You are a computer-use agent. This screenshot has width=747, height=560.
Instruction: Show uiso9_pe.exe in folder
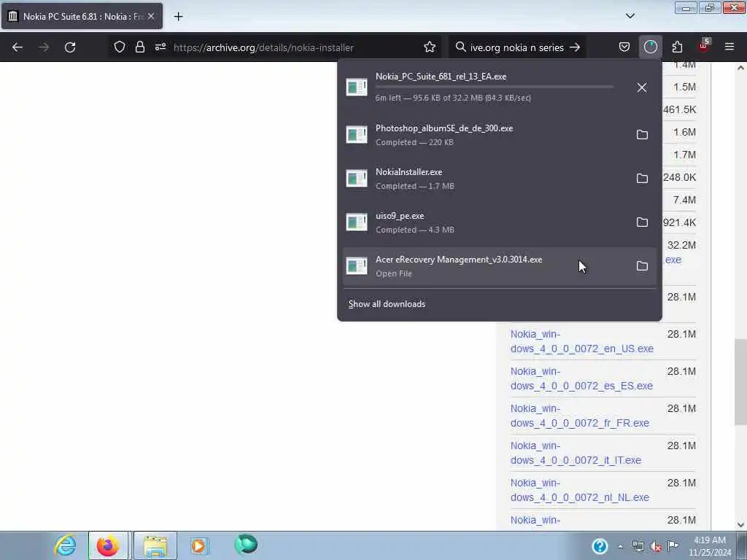(642, 222)
